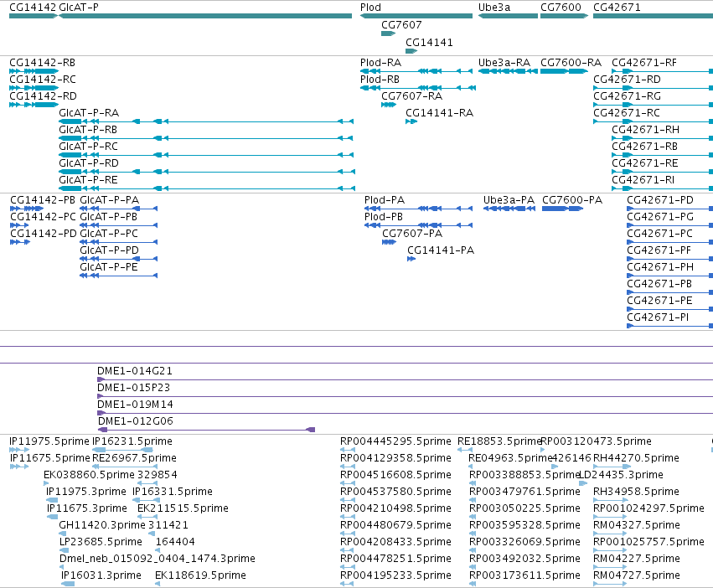Click the Ube3a gene bar
This screenshot has height=588, width=713.
pos(508,16)
